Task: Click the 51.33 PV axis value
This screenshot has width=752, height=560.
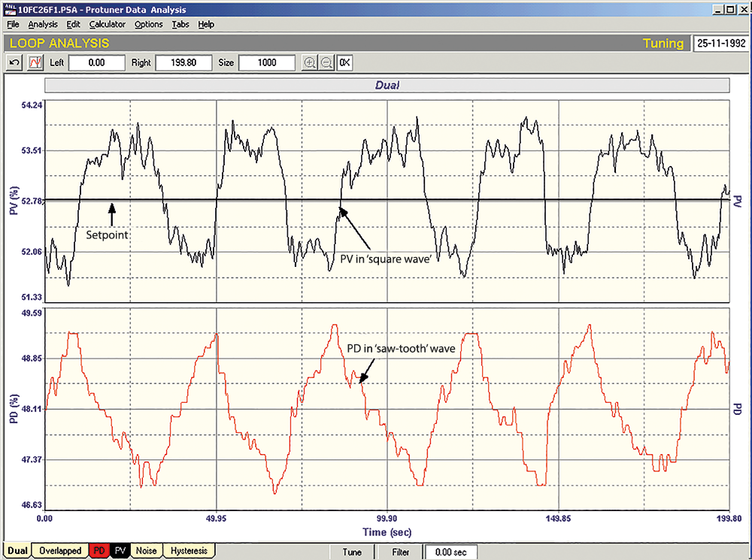Action: 32,297
